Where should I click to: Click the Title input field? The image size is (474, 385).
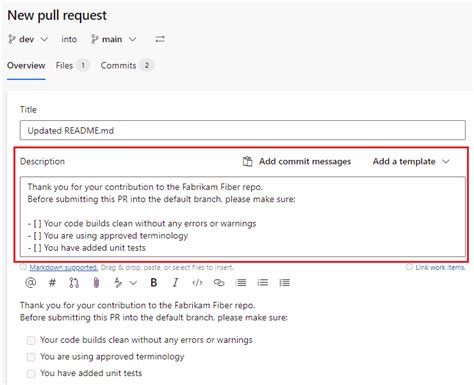pyautogui.click(x=243, y=130)
